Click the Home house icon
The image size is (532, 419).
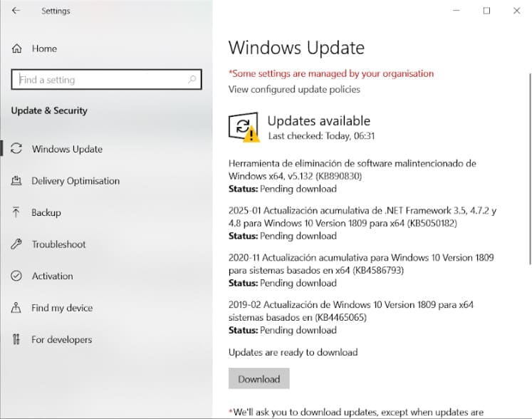[16, 48]
